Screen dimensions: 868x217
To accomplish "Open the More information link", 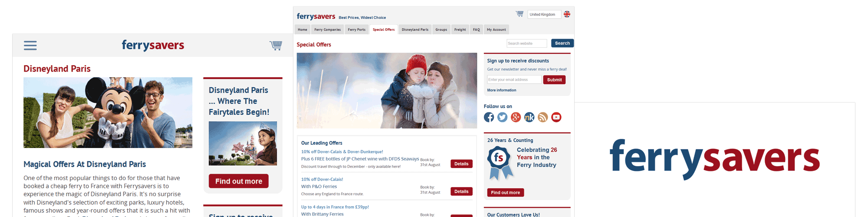I will [x=502, y=90].
